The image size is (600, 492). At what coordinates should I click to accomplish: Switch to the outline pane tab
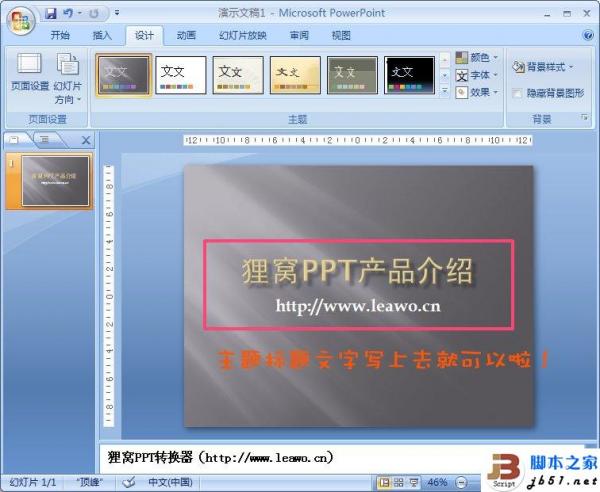tap(47, 140)
